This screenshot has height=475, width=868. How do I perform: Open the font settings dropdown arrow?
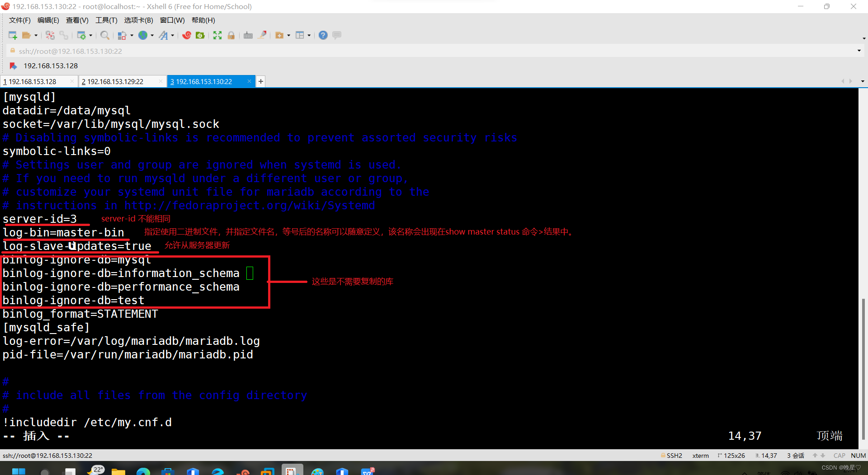pyautogui.click(x=172, y=35)
